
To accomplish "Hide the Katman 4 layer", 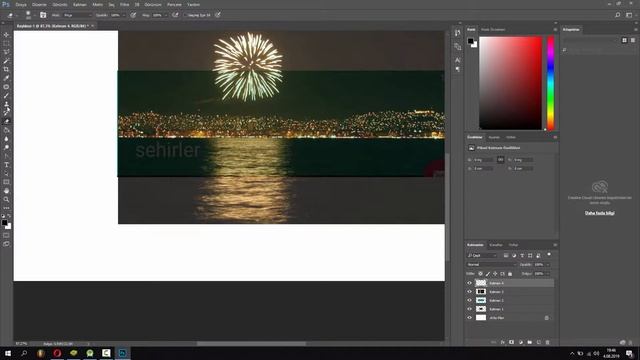I will click(469, 283).
